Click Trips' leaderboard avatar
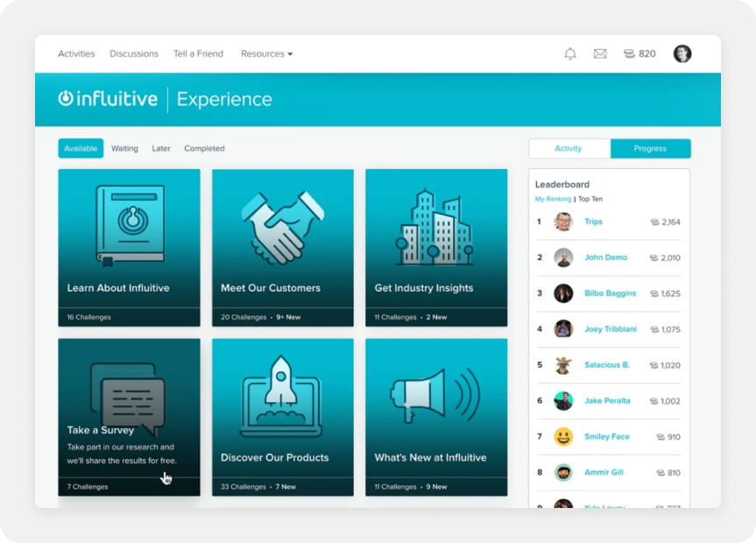This screenshot has width=756, height=543. 563,222
